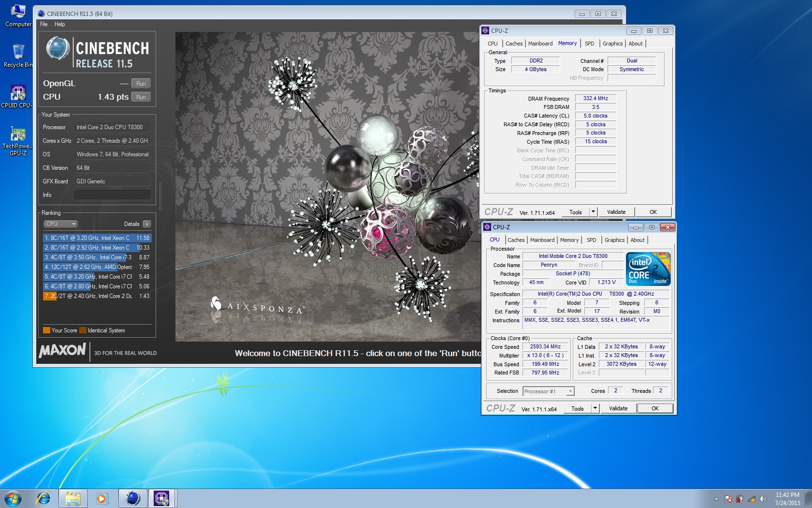Viewport: 812px width, 508px height.
Task: Click the Windows Start orb
Action: 13,498
